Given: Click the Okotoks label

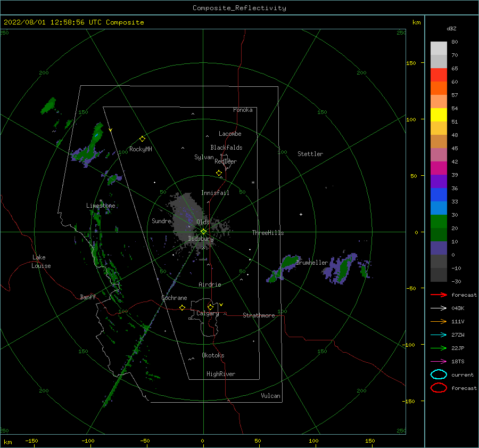Looking at the screenshot, I should [213, 355].
